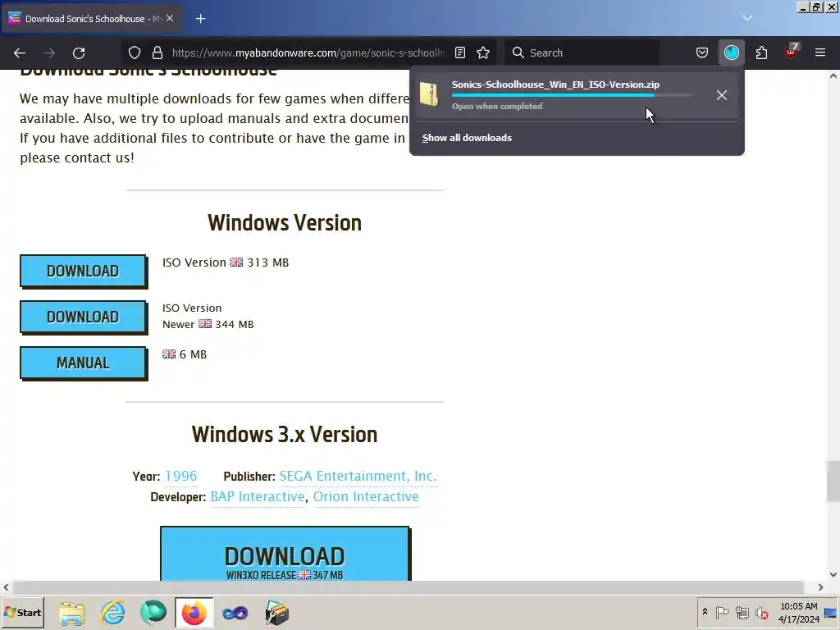
Task: Save page to Pocket
Action: [x=702, y=52]
